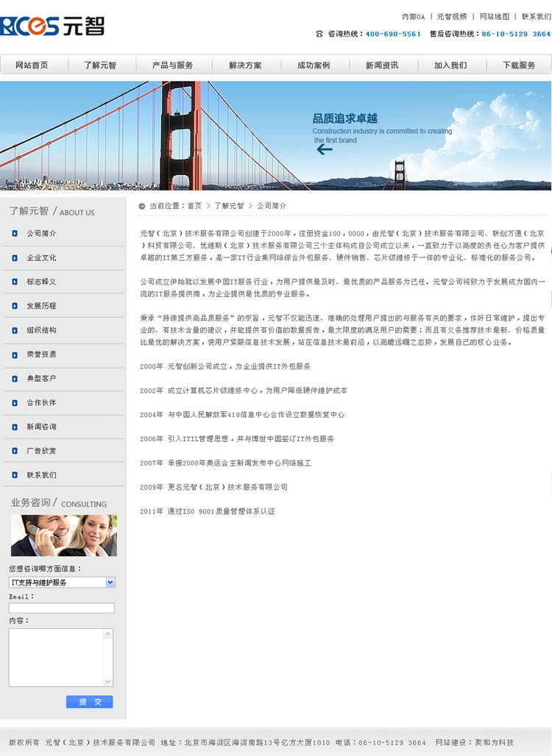Image resolution: width=552 pixels, height=756 pixels.
Task: Select 下载服务 in the main navigation
Action: click(x=519, y=65)
